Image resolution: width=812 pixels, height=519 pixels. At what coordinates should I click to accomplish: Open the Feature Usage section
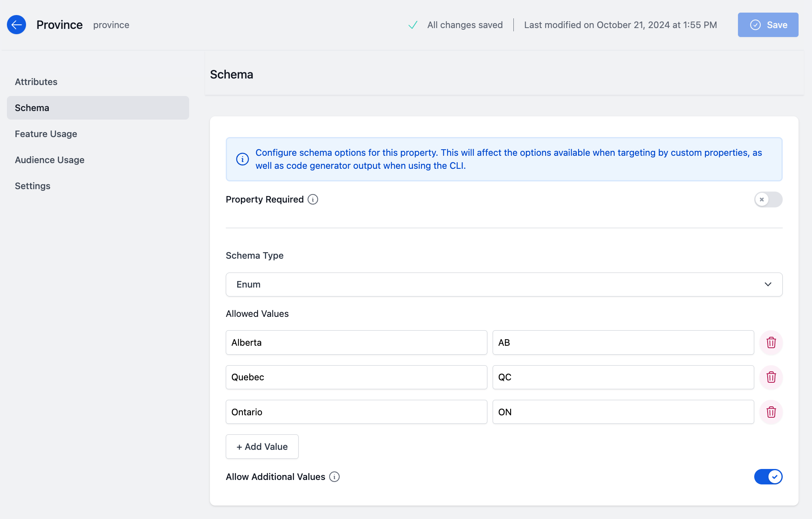46,134
